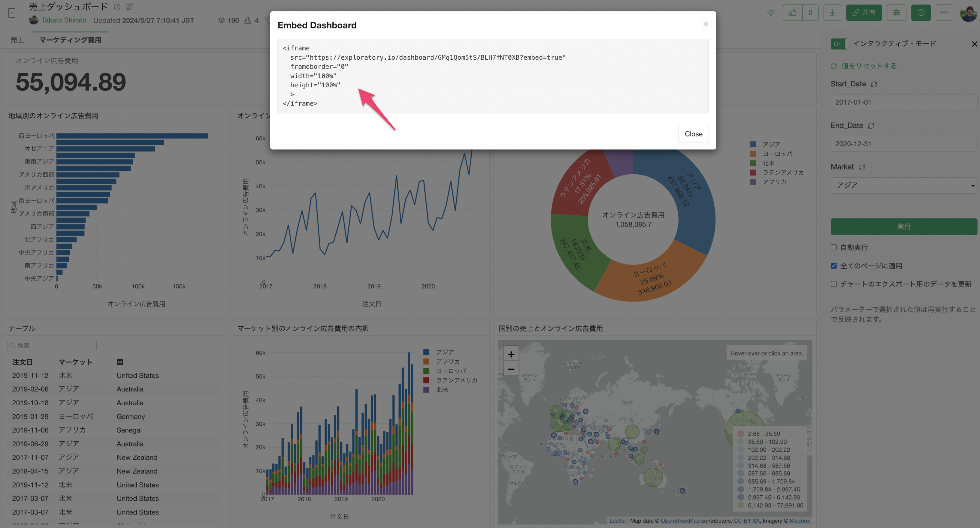Close the Embed Dashboard dialog with X
The height and width of the screenshot is (528, 980).
pos(705,24)
